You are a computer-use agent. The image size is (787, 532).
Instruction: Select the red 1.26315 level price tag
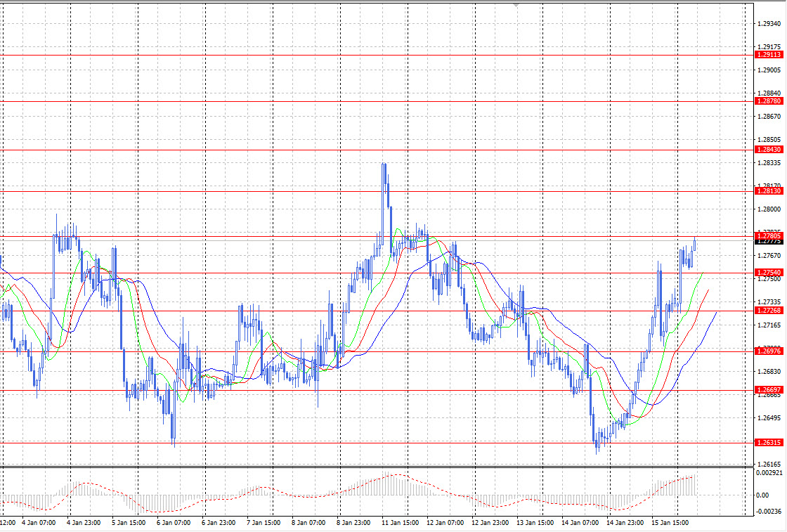pyautogui.click(x=769, y=443)
